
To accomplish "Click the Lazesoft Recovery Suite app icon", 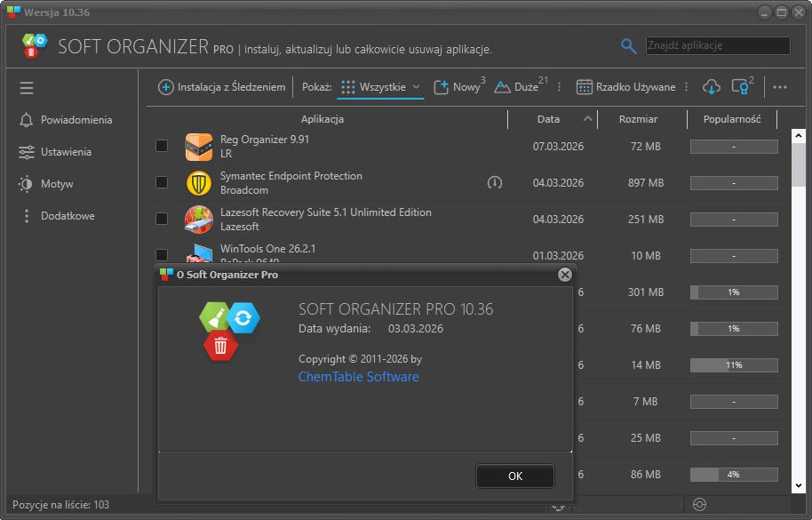I will pyautogui.click(x=199, y=219).
